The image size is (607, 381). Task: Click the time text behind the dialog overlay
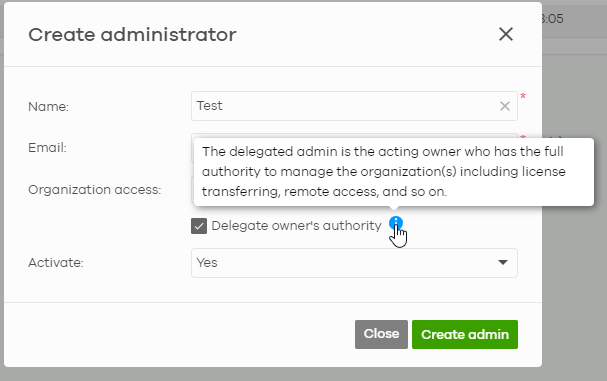pyautogui.click(x=553, y=19)
